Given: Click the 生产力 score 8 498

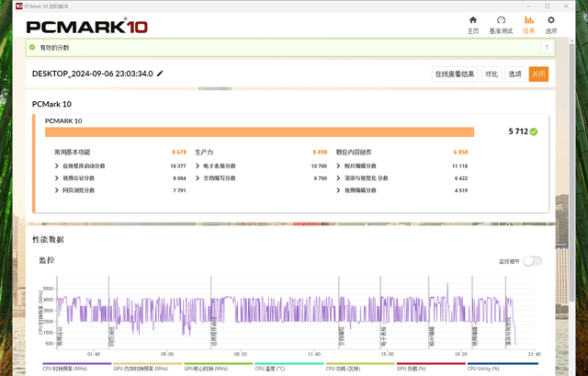Looking at the screenshot, I should coord(320,152).
